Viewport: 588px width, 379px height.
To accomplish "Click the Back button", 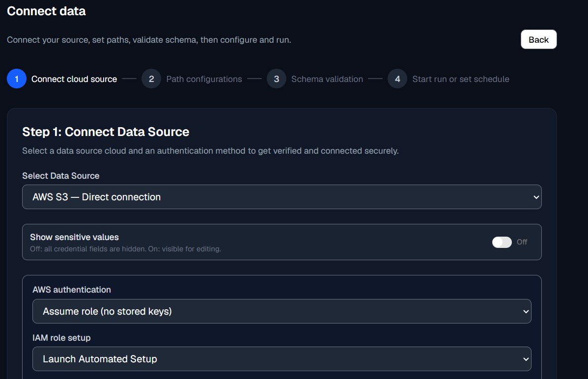I will point(538,39).
